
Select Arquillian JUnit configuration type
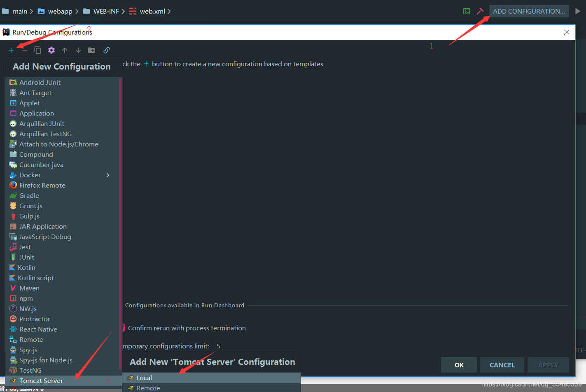62,123
